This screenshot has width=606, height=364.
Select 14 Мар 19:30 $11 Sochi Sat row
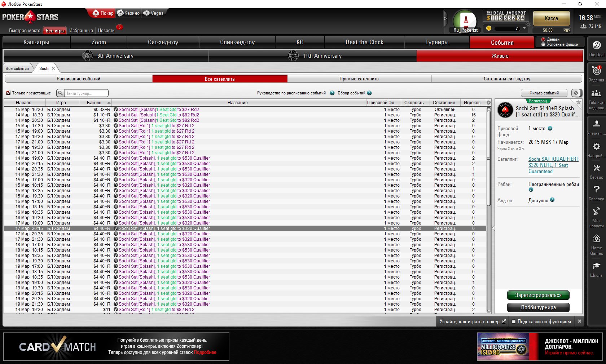[x=245, y=310]
